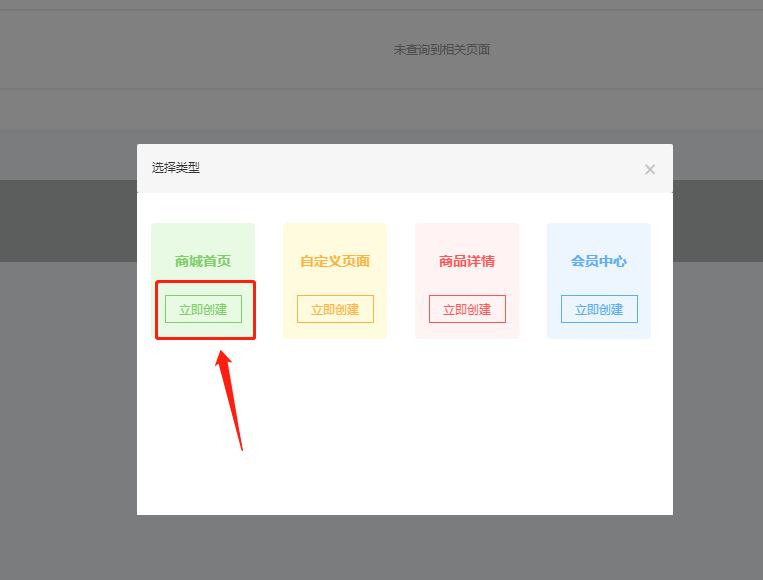The height and width of the screenshot is (580, 763).
Task: Close the 选择类型 dialog
Action: [650, 169]
